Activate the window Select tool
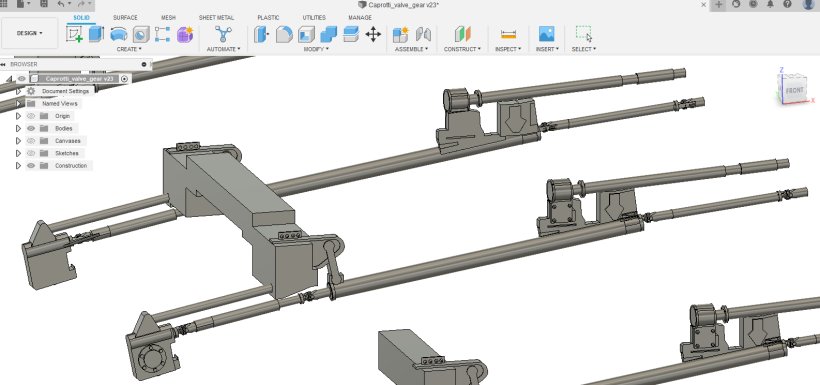Viewport: 820px width, 385px height. [x=584, y=35]
